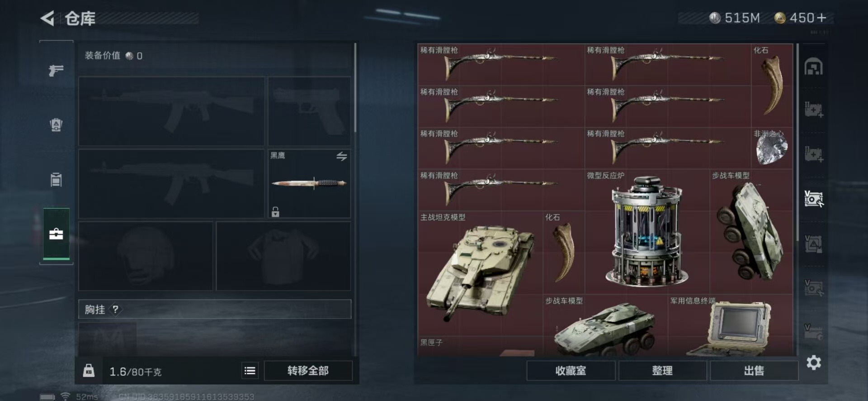The height and width of the screenshot is (401, 868).
Task: Click the main stash house icon
Action: point(814,67)
